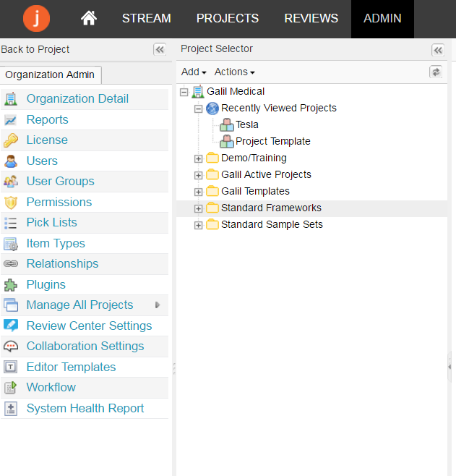Click the Permissions shield icon
The image size is (456, 476).
pyautogui.click(x=11, y=203)
